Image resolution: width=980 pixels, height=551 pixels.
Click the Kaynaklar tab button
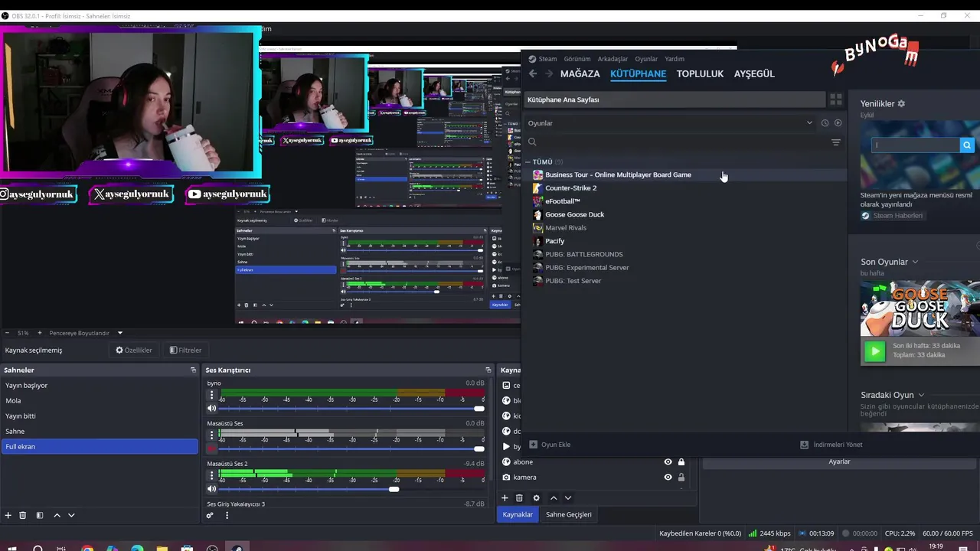click(x=518, y=514)
